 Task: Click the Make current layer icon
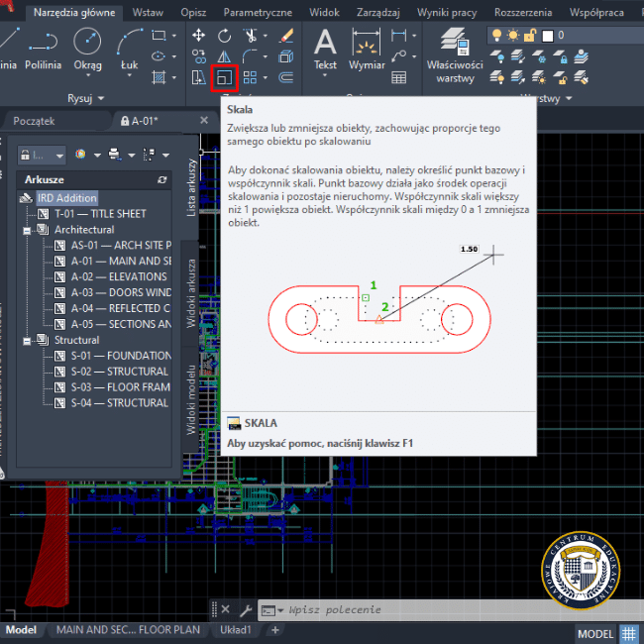click(581, 56)
